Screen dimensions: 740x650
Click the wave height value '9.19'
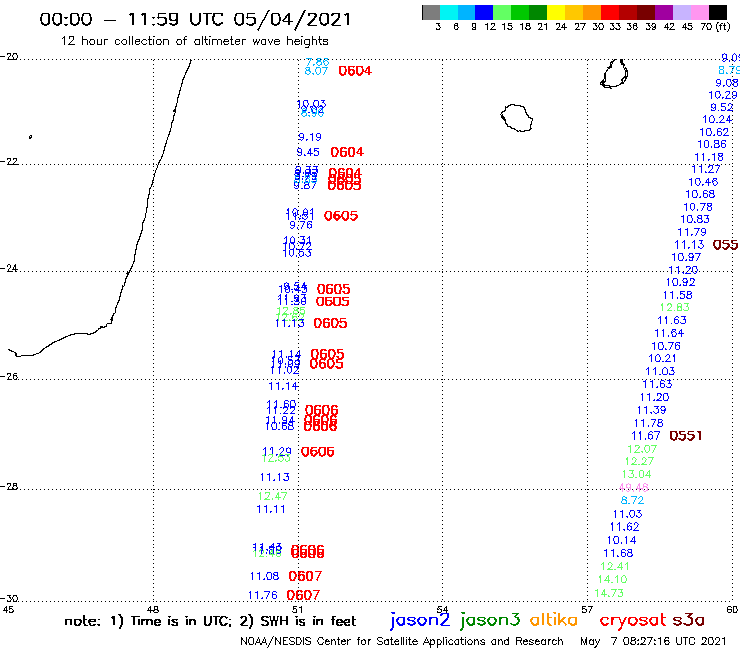pos(310,137)
